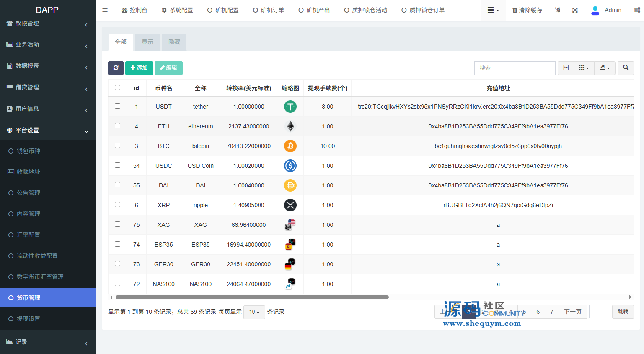The width and height of the screenshot is (644, 354).
Task: Toggle table card view icon
Action: click(x=566, y=68)
